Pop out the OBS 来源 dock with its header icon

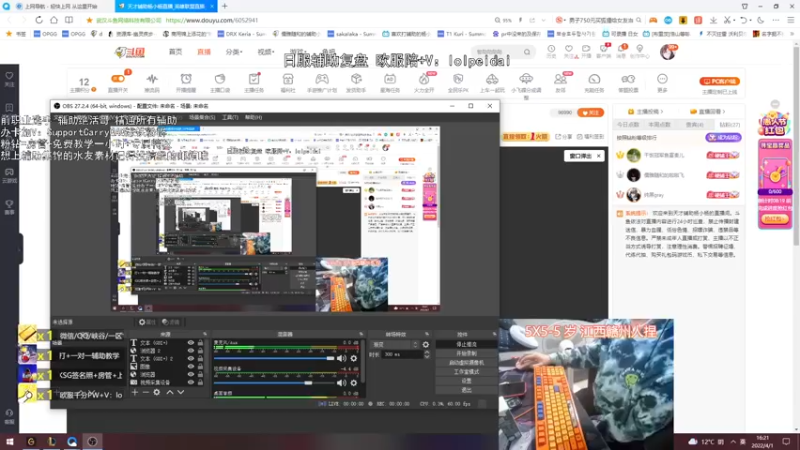(205, 334)
